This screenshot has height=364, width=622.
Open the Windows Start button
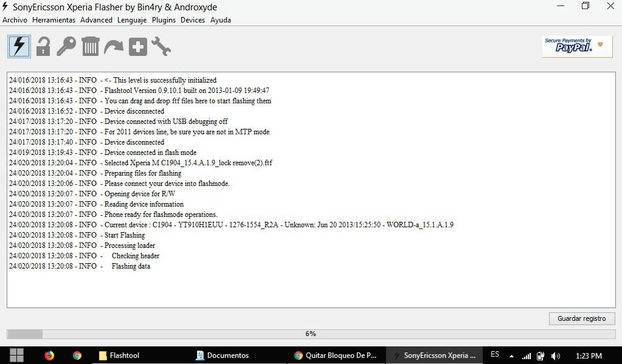point(16,355)
